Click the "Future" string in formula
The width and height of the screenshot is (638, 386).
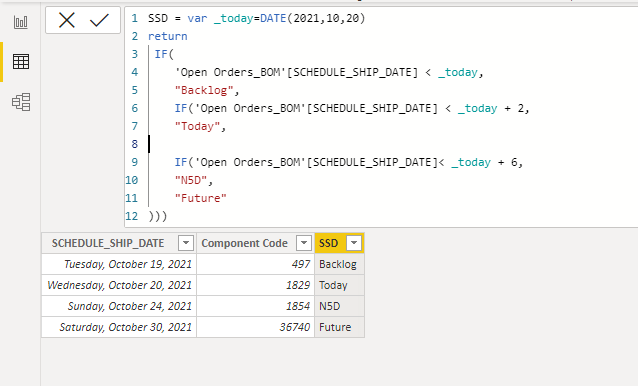200,198
